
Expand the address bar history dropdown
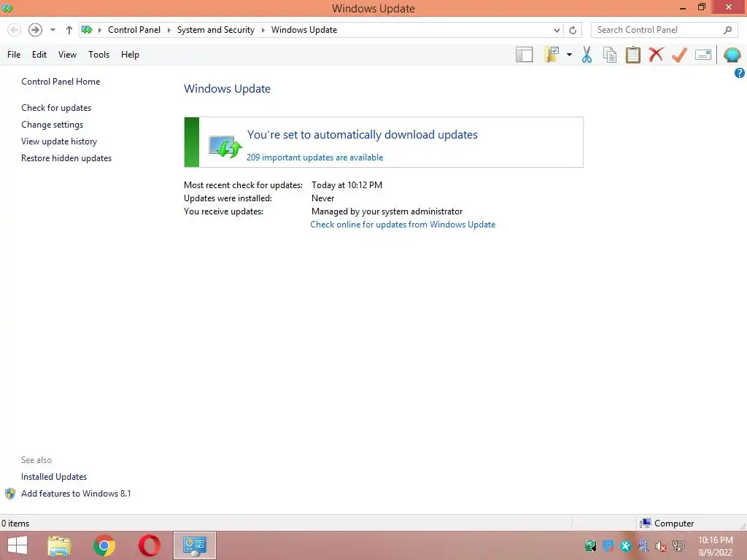pyautogui.click(x=557, y=30)
